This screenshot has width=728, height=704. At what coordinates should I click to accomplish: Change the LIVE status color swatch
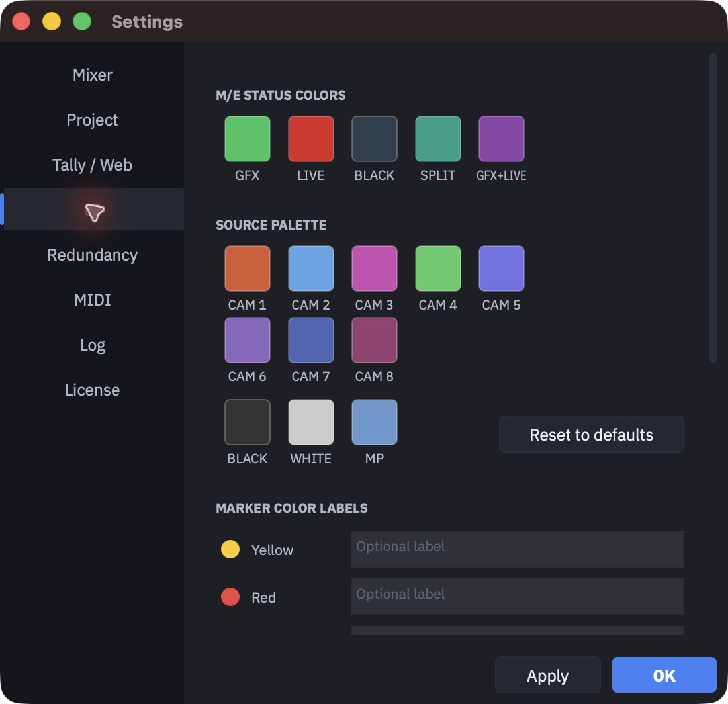(311, 139)
